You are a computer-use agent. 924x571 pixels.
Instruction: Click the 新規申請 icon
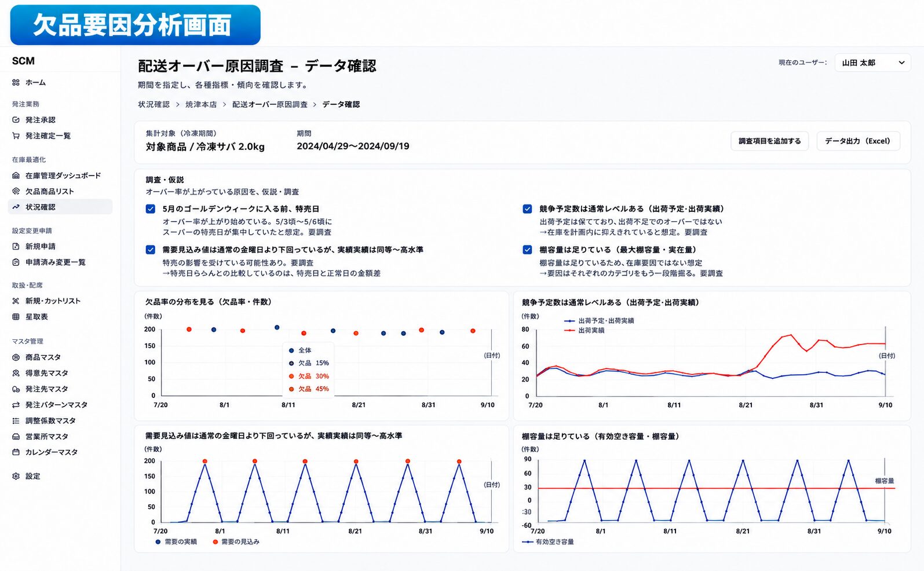click(x=16, y=246)
